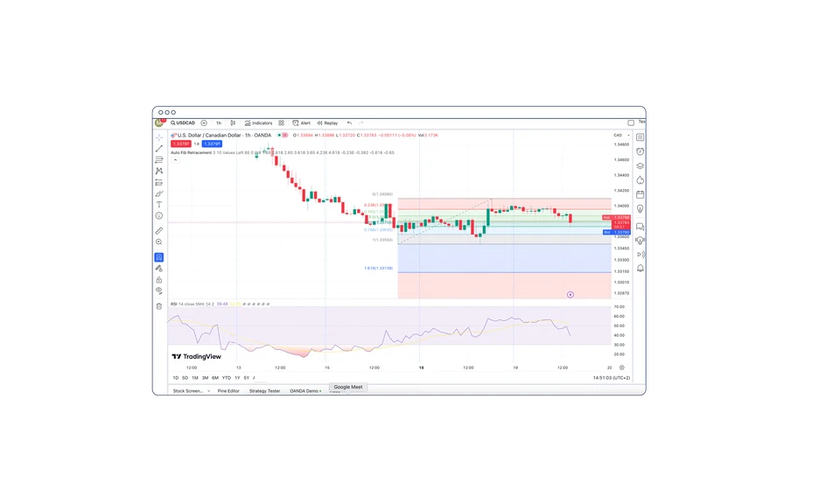Open the streams play icon in right sidebar
This screenshot has width=819, height=504.
coord(640,255)
